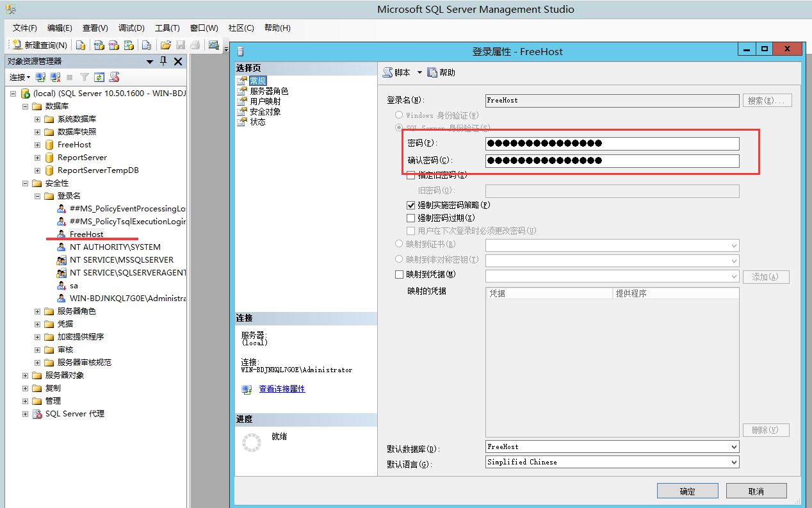Toggle 用户在下次登录时必须更改密码 checkbox

(411, 231)
